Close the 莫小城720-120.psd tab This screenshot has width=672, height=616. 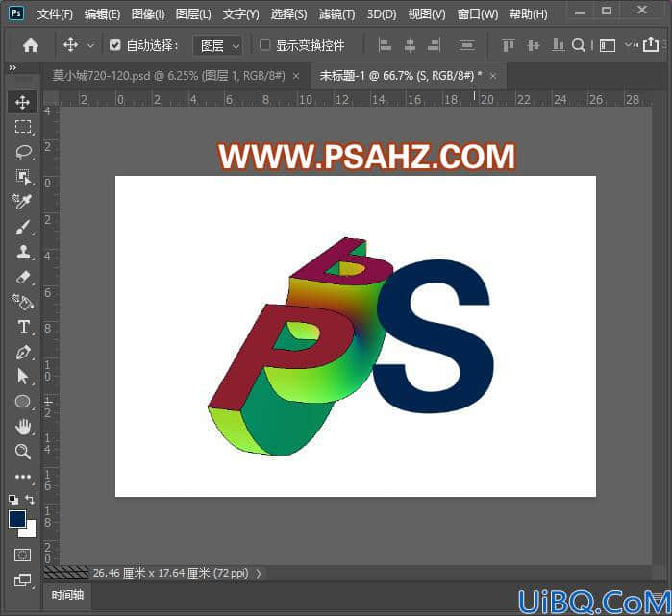[x=296, y=76]
